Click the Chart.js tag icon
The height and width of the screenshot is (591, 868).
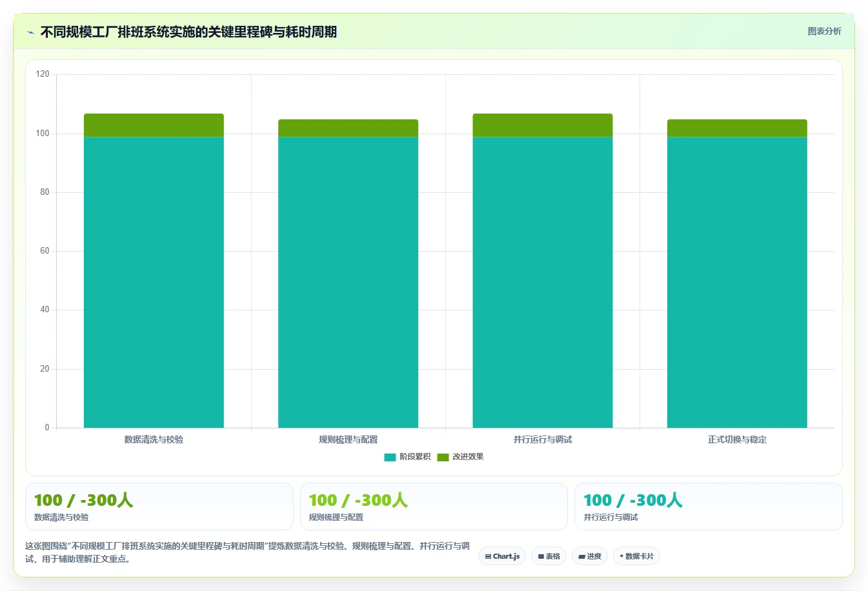pos(488,556)
